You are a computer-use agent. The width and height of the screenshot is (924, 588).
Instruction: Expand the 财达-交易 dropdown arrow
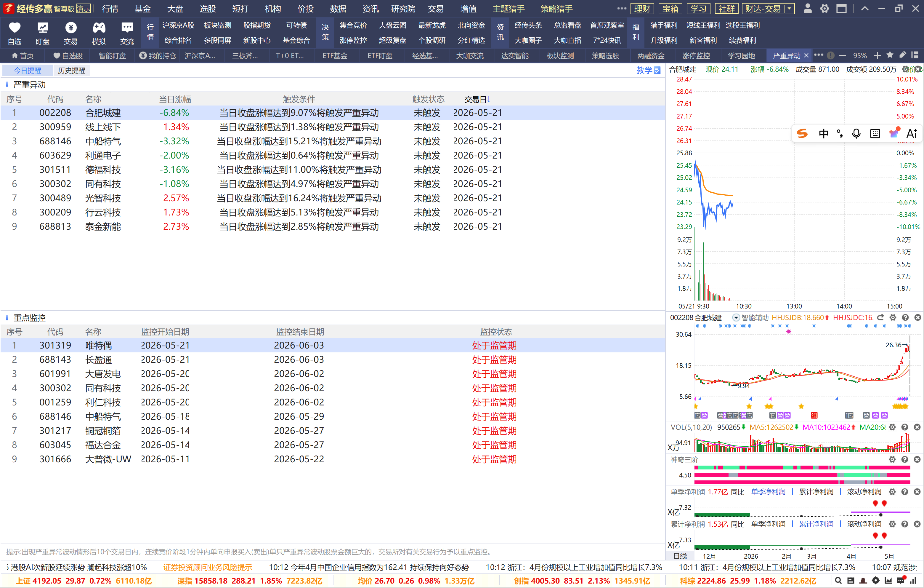pos(789,9)
